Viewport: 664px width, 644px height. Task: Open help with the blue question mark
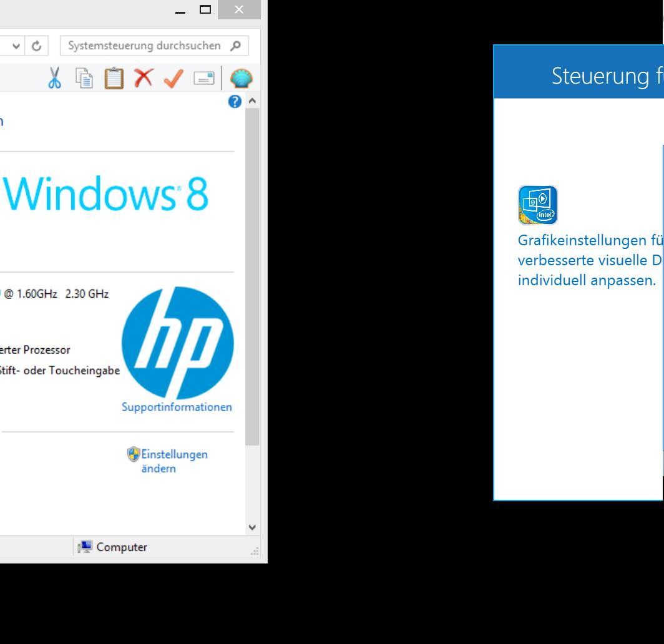tap(235, 102)
